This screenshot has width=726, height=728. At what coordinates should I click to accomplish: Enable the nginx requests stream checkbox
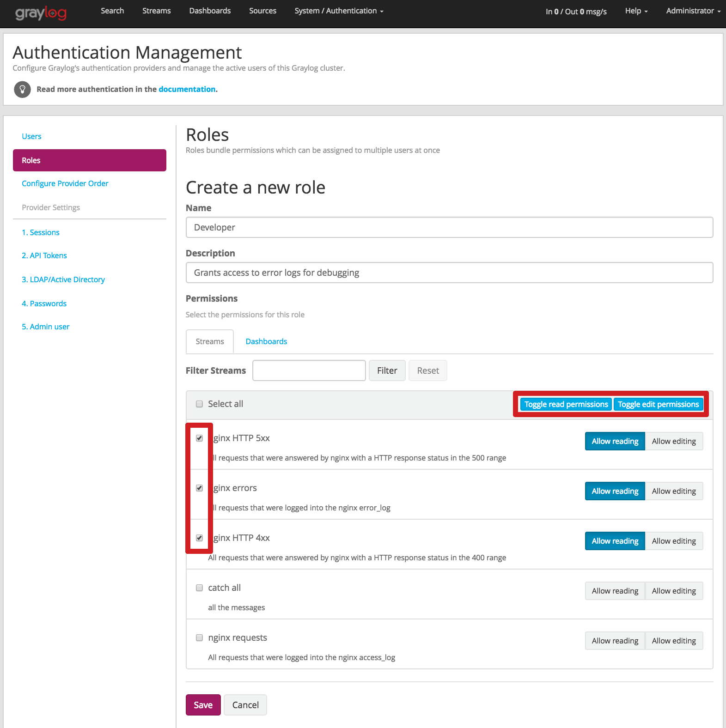pyautogui.click(x=199, y=638)
